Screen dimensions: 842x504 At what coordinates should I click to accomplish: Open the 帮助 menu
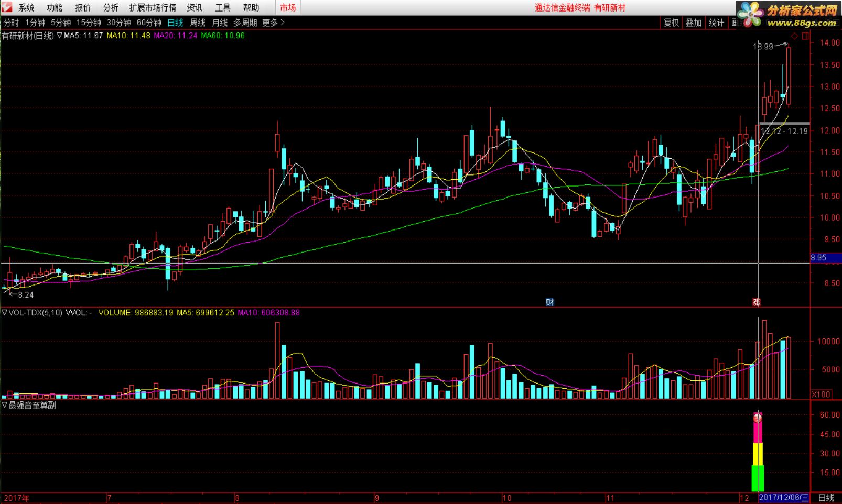[251, 7]
